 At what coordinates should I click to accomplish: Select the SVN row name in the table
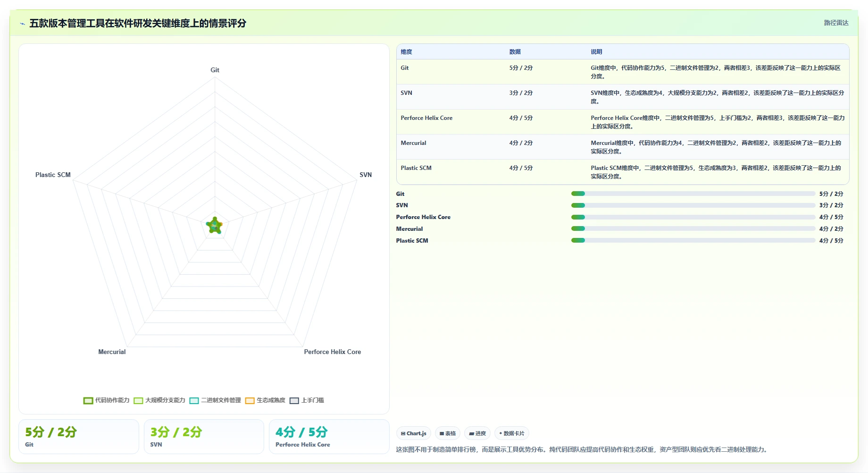coord(406,93)
